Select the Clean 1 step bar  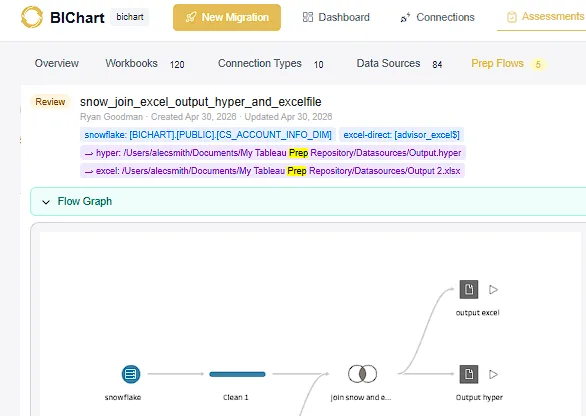click(x=237, y=374)
